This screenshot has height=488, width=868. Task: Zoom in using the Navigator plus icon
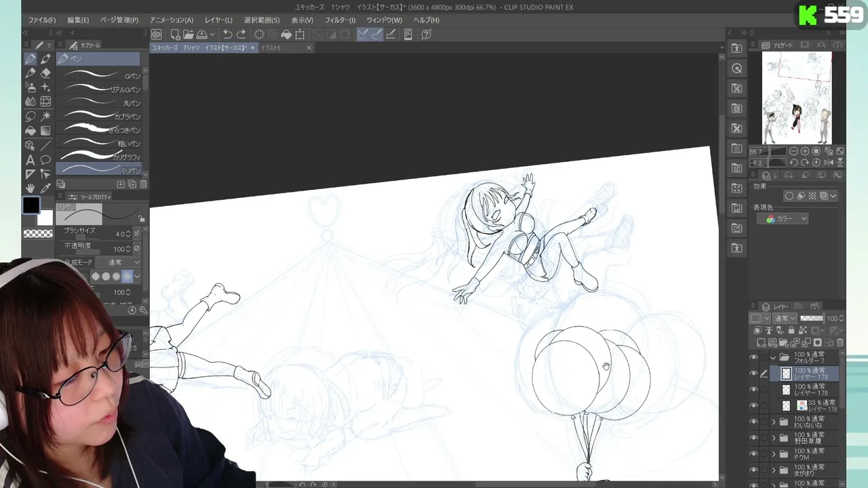point(805,151)
